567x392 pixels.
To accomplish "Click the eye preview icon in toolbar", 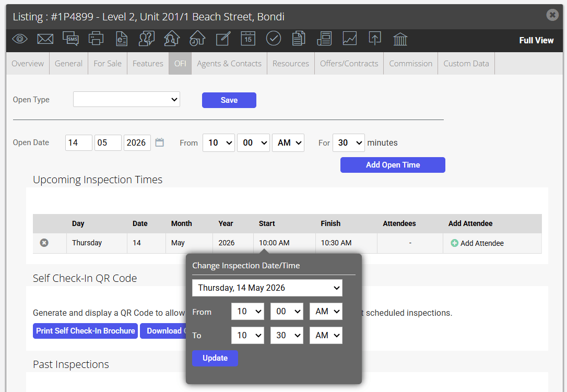I will click(20, 39).
